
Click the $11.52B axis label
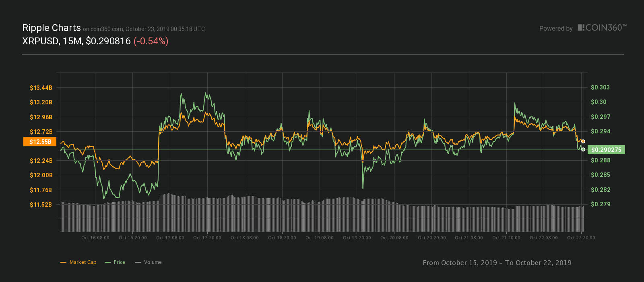41,205
